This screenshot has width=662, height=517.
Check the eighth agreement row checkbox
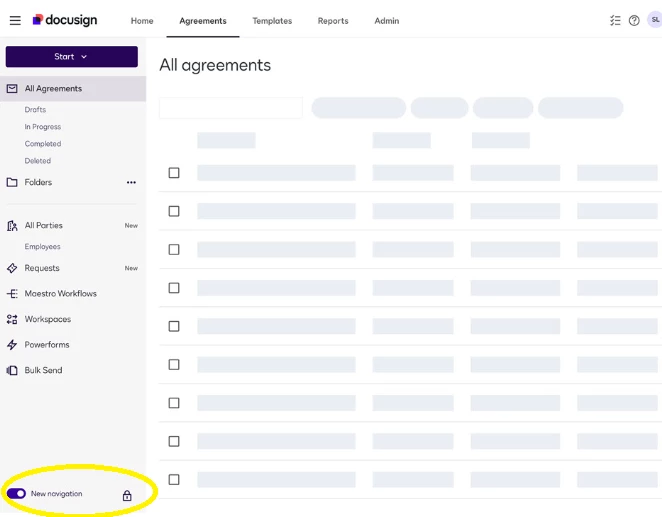pyautogui.click(x=174, y=441)
